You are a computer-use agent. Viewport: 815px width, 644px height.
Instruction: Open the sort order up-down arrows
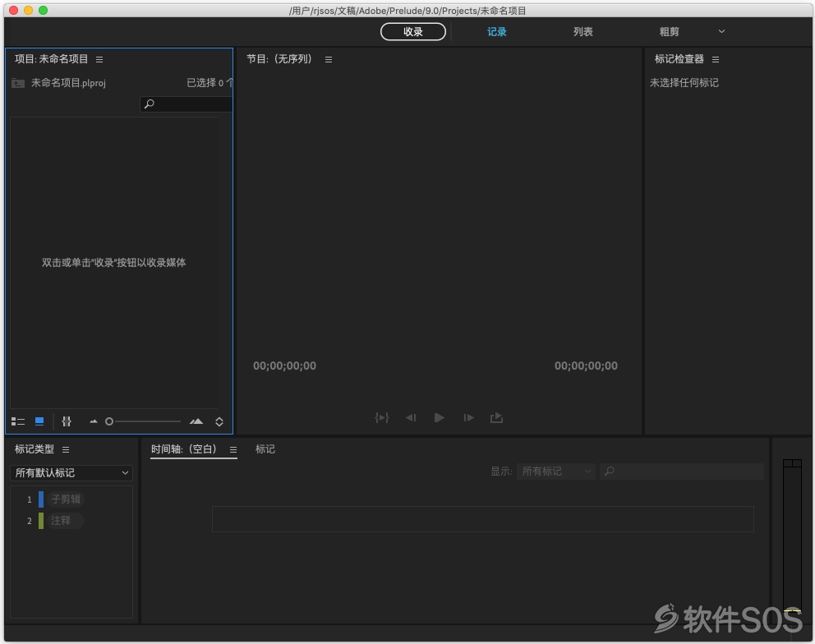tap(219, 421)
